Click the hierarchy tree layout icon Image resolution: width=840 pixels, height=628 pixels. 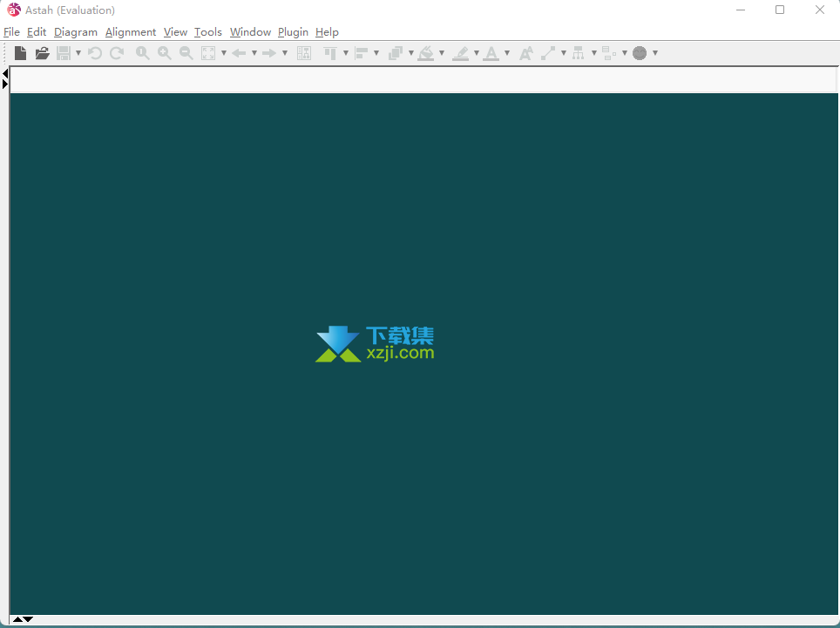pyautogui.click(x=578, y=53)
